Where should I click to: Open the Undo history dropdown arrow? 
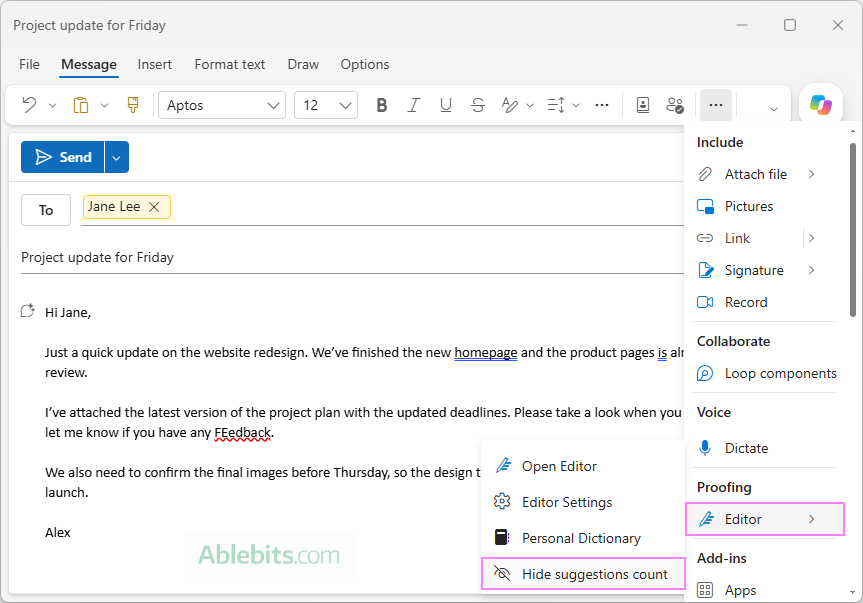pyautogui.click(x=52, y=105)
